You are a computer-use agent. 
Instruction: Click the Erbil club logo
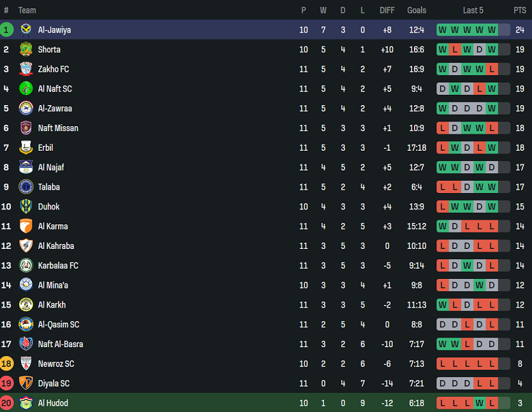(26, 147)
